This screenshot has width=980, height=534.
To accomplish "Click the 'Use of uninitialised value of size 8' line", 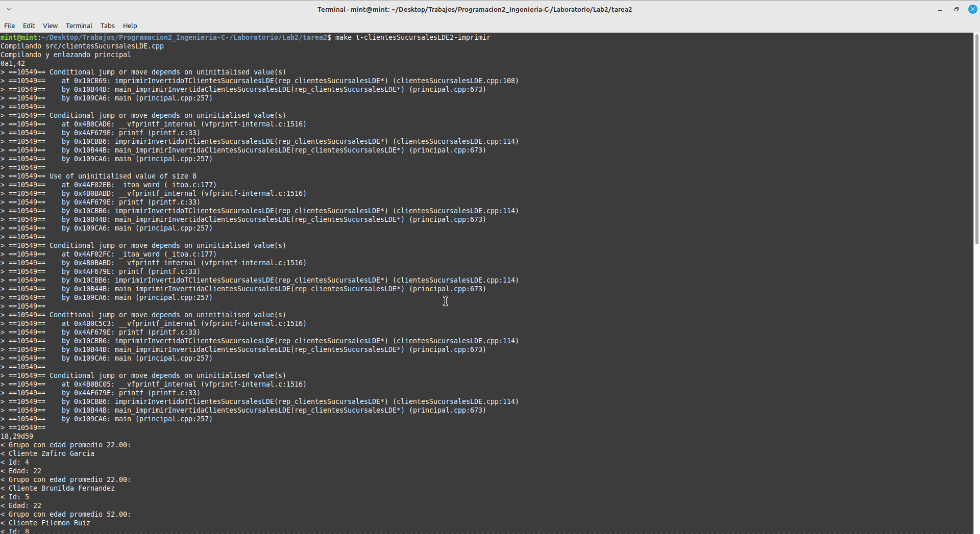I will [x=99, y=176].
